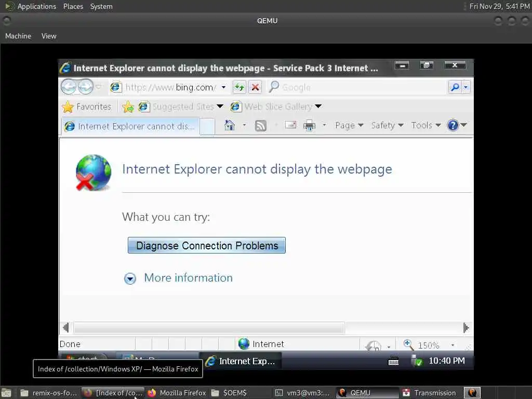
Task: Click the blue Help question mark icon
Action: tap(453, 125)
